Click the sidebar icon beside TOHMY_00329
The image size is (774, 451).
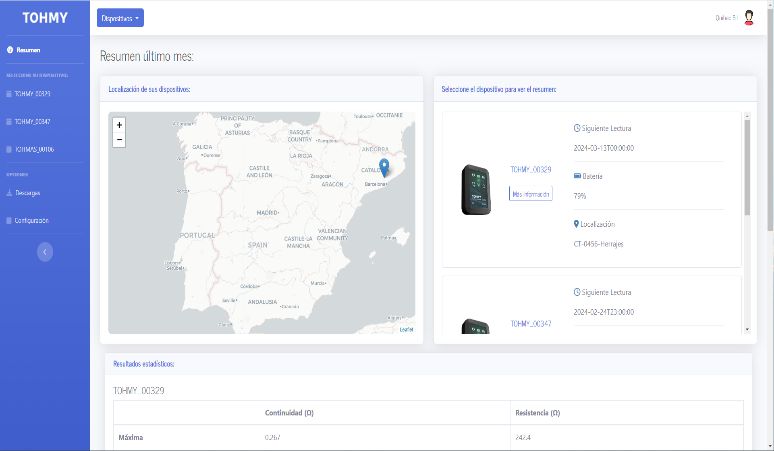click(9, 94)
